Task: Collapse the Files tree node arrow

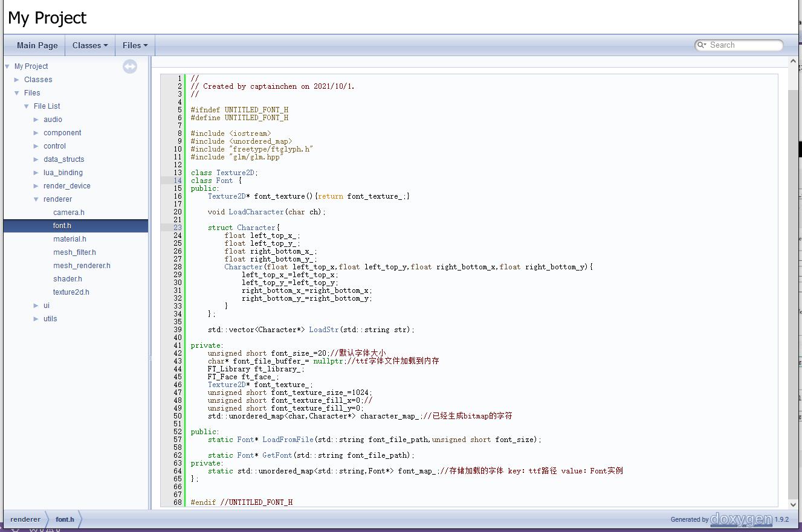Action: pyautogui.click(x=17, y=93)
